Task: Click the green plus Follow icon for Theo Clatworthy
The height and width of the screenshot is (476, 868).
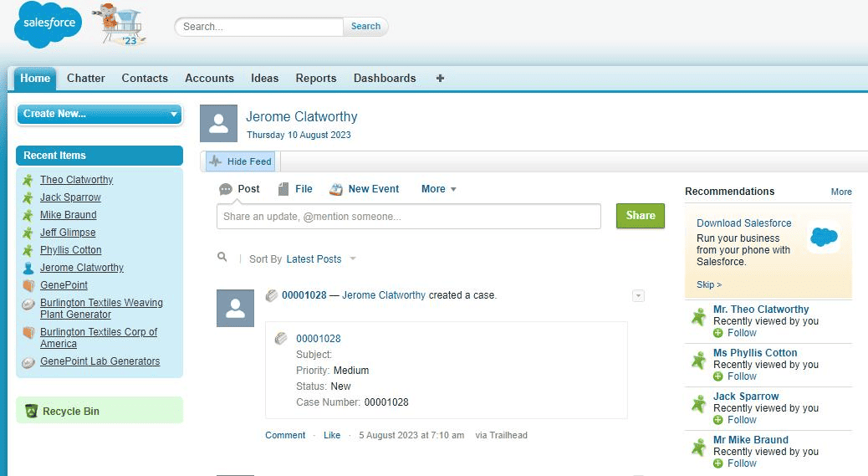Action: [718, 333]
